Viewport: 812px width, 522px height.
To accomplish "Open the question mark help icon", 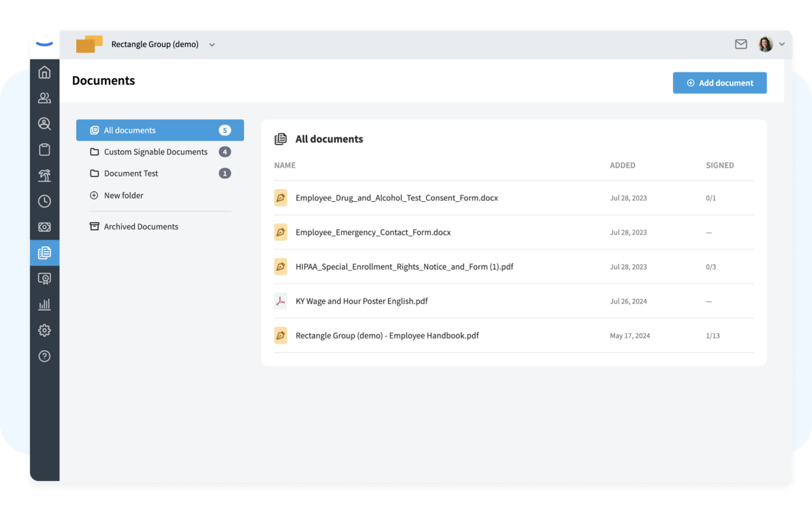I will point(44,356).
